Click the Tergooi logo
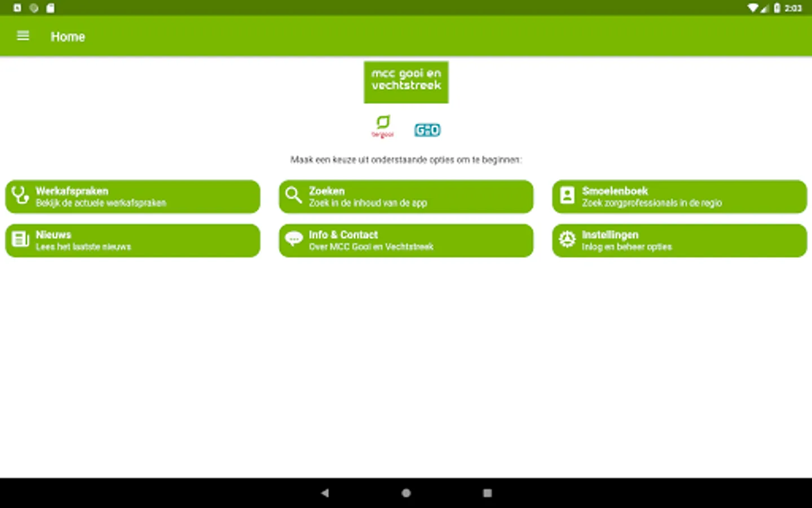812x508 pixels. pyautogui.click(x=383, y=127)
